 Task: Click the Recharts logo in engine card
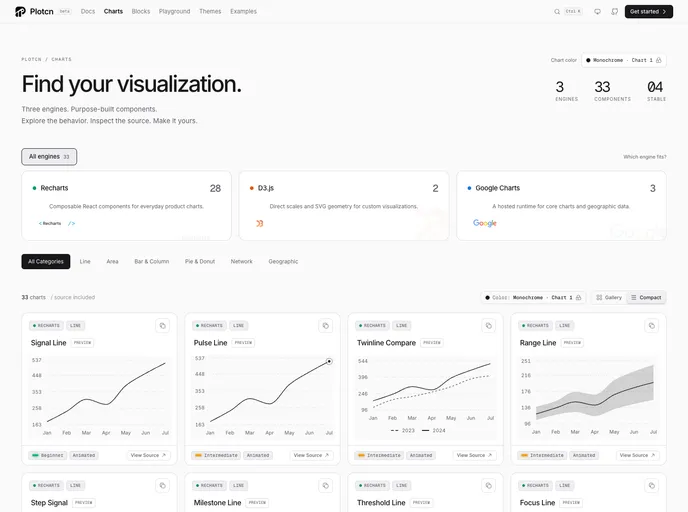pyautogui.click(x=57, y=223)
